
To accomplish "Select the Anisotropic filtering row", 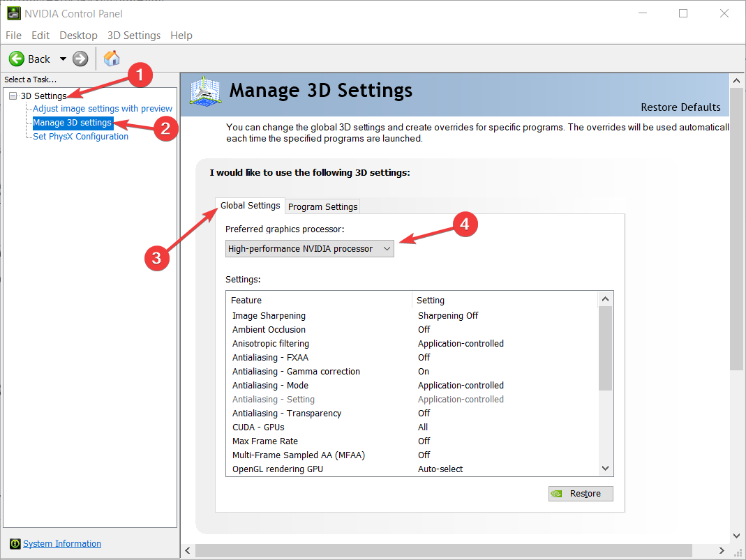I will (412, 344).
